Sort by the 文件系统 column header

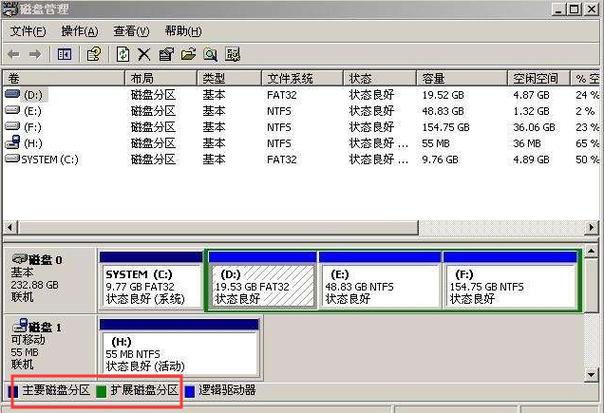point(302,78)
